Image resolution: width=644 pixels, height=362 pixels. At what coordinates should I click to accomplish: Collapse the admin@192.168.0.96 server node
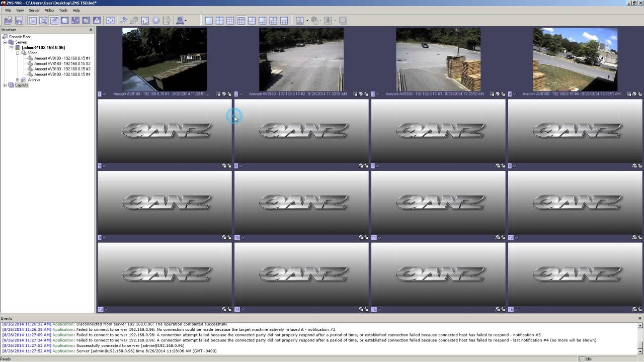click(11, 48)
